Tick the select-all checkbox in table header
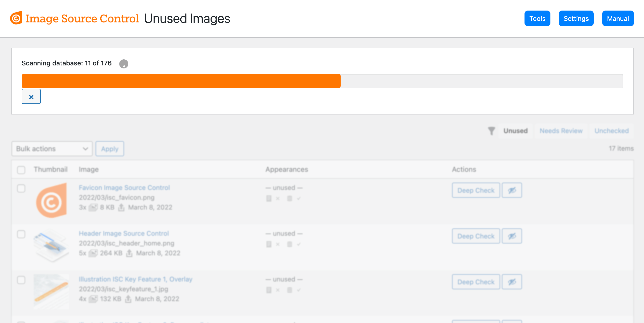Screen dimensions: 644x323 (x=21, y=170)
